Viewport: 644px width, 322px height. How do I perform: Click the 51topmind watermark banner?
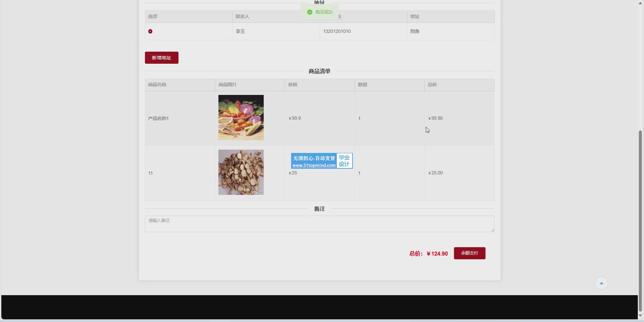[321, 161]
